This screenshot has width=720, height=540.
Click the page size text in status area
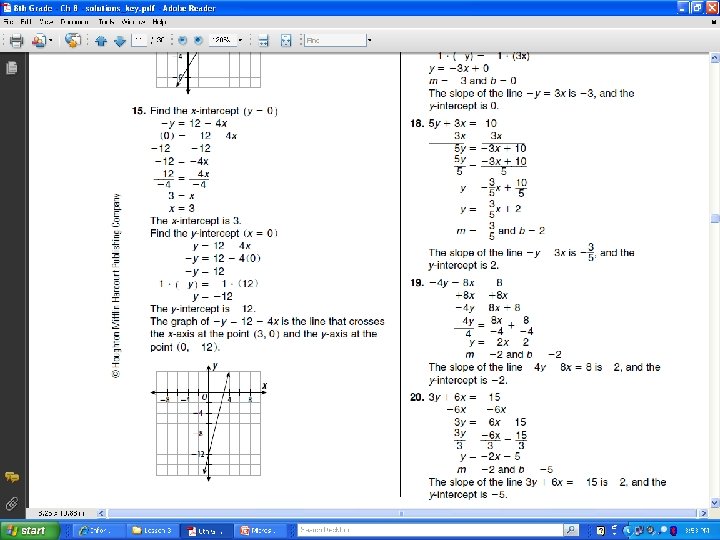tap(62, 513)
